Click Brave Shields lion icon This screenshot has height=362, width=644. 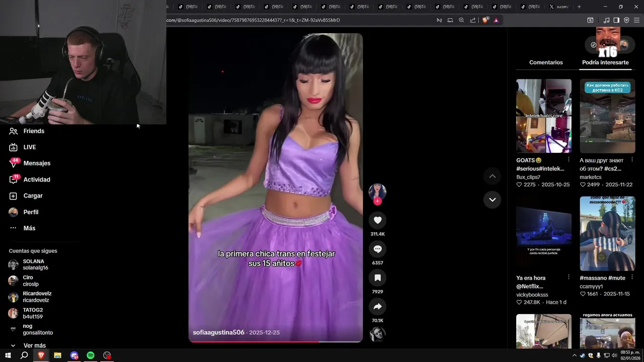(485, 20)
